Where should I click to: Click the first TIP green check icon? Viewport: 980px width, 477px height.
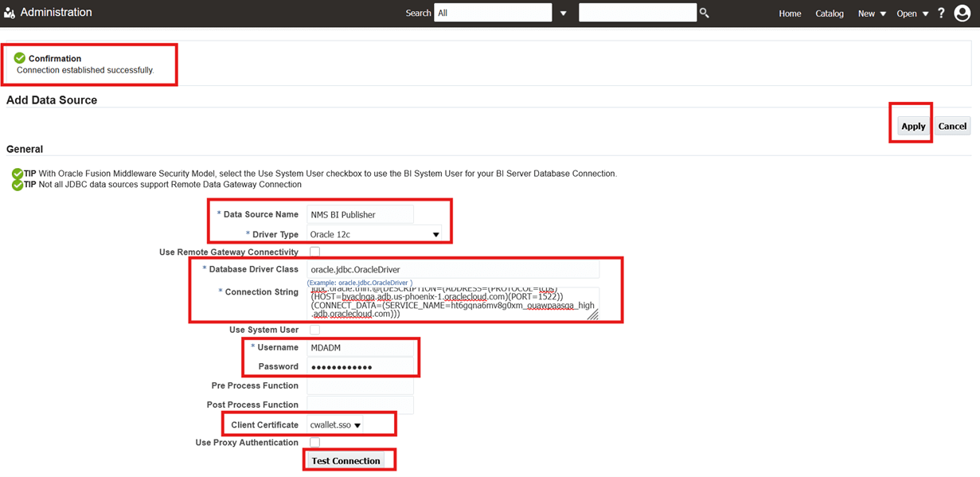pos(18,174)
